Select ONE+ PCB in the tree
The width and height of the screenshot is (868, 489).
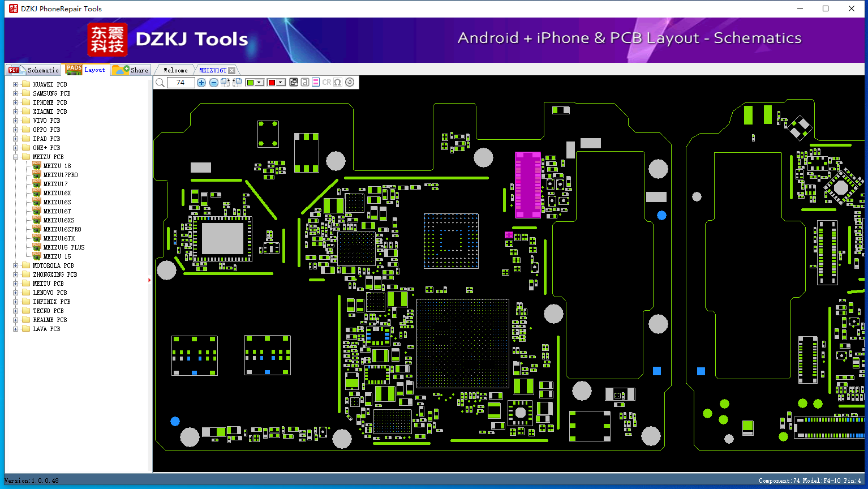46,148
